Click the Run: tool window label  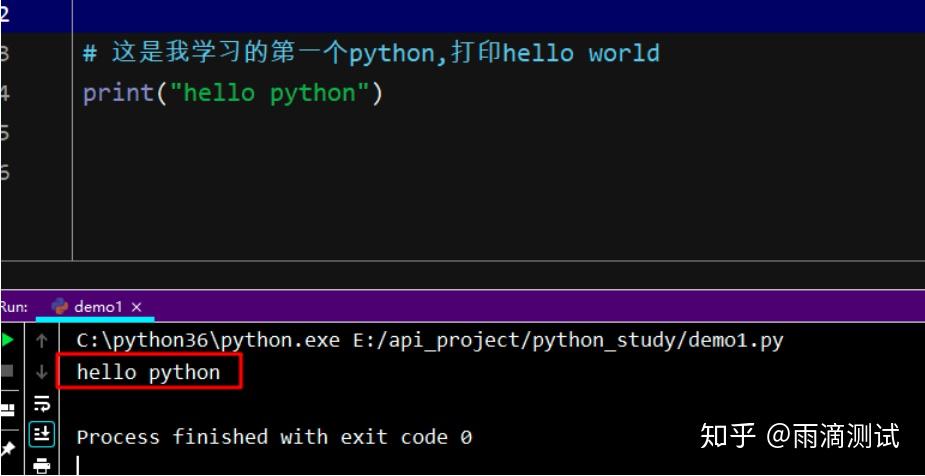[x=14, y=307]
